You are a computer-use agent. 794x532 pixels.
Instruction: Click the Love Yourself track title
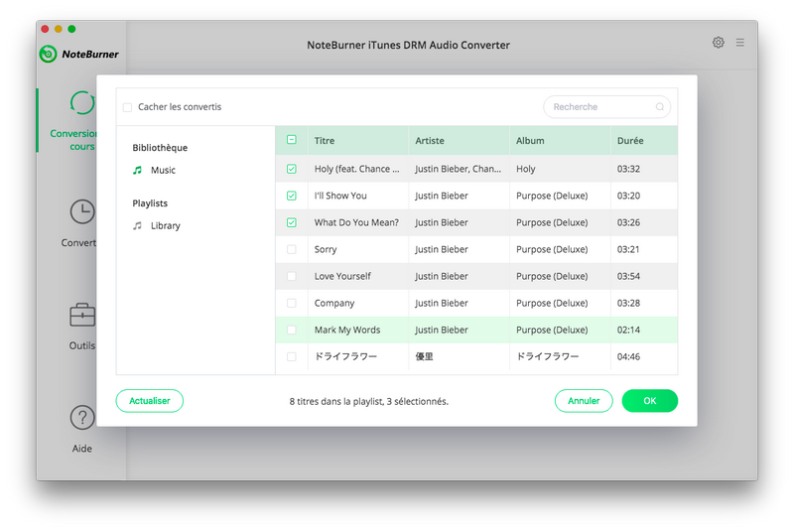(x=342, y=276)
